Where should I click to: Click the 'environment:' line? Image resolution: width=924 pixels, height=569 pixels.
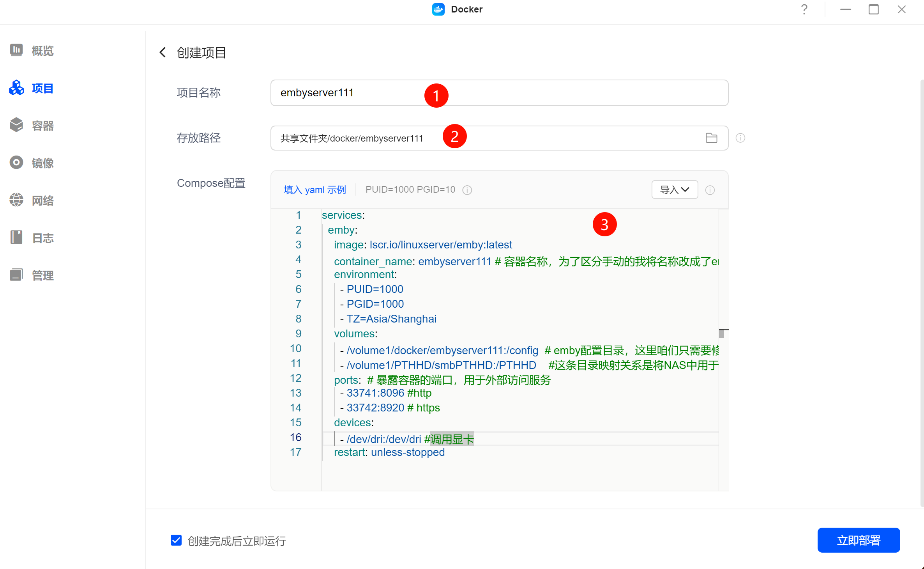coord(365,274)
